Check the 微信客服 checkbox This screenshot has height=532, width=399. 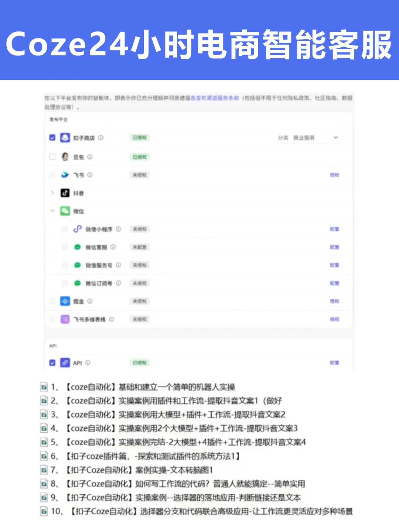coord(65,247)
